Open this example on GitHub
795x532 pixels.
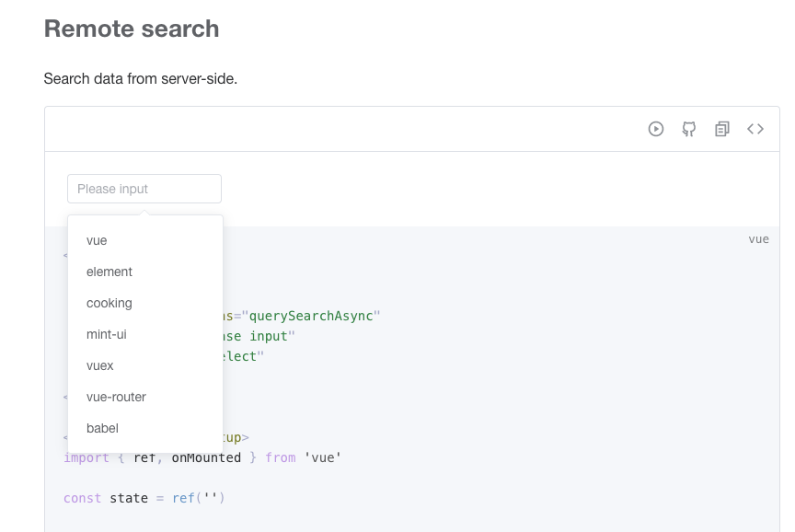tap(689, 129)
